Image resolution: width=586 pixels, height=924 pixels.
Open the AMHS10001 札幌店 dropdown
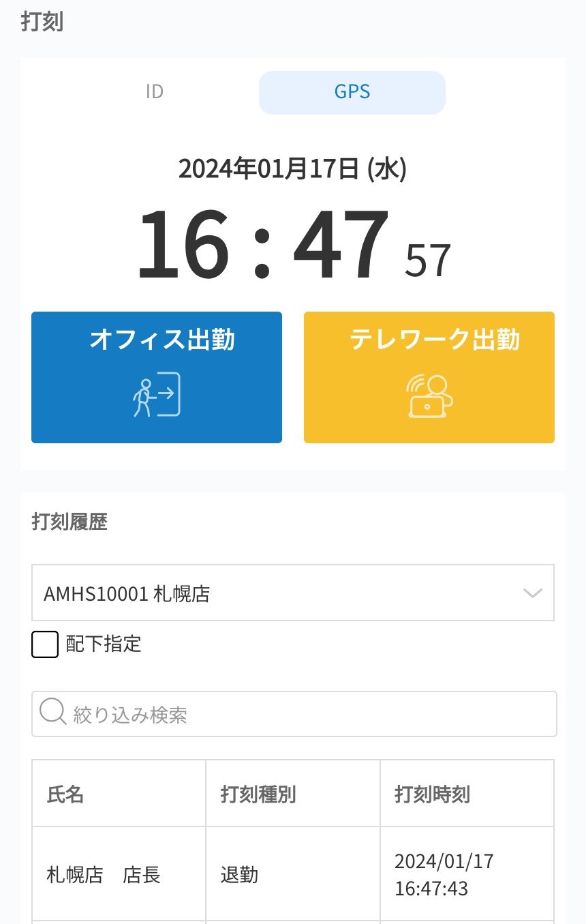[x=292, y=593]
